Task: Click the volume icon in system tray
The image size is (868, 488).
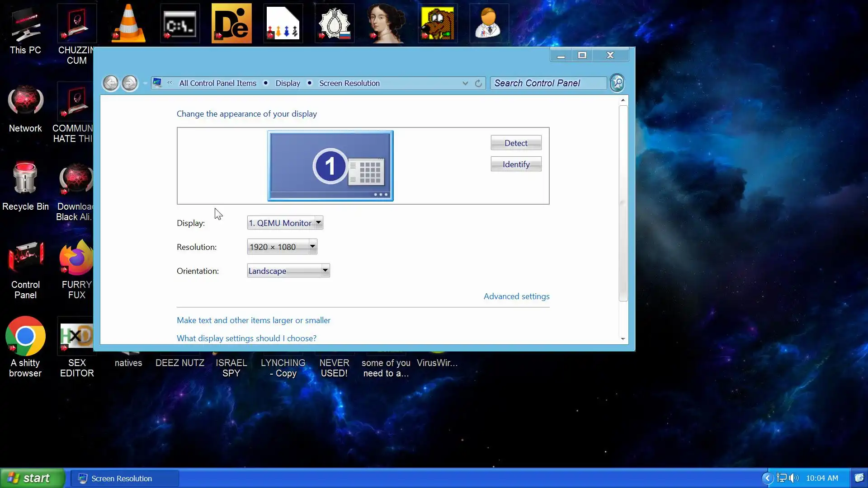Action: coord(794,478)
